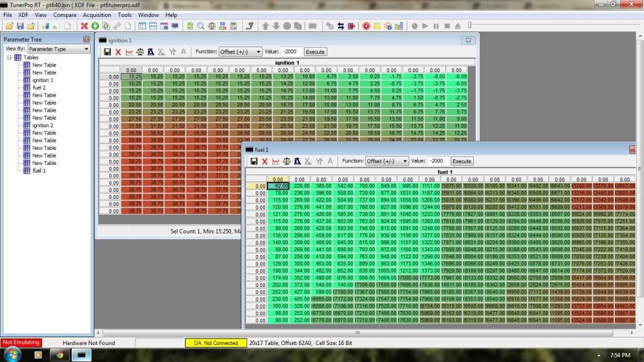Click the magnifying glass search icon
The image size is (644, 362).
coord(201,26)
